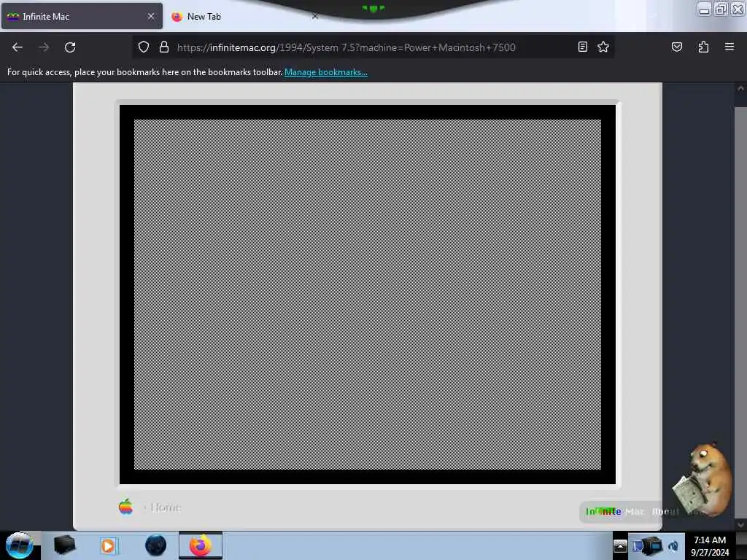Image resolution: width=747 pixels, height=560 pixels.
Task: Click the page scrollbar down arrow
Action: click(740, 524)
